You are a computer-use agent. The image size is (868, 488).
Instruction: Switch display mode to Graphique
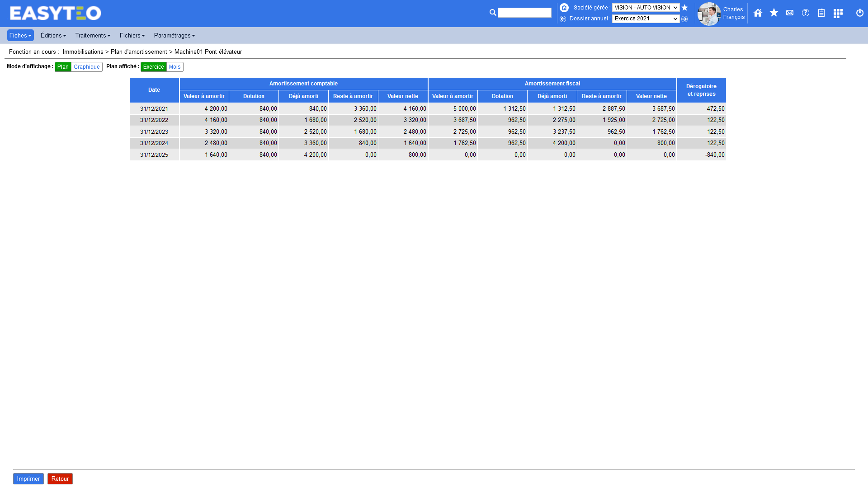(x=87, y=67)
